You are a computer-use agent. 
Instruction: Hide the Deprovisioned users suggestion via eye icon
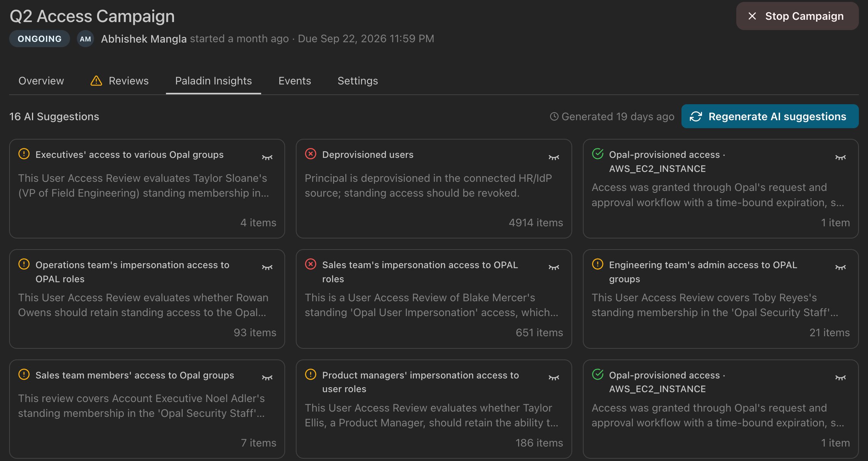click(554, 157)
